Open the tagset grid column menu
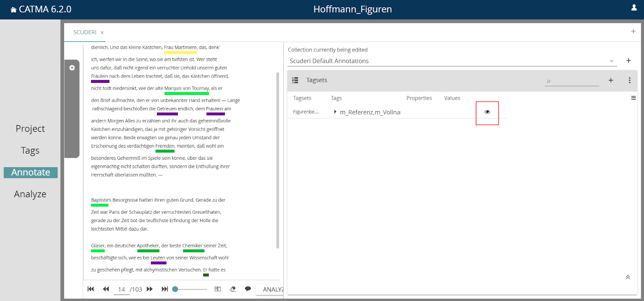Screen dimensions: 644x301 click(634, 98)
